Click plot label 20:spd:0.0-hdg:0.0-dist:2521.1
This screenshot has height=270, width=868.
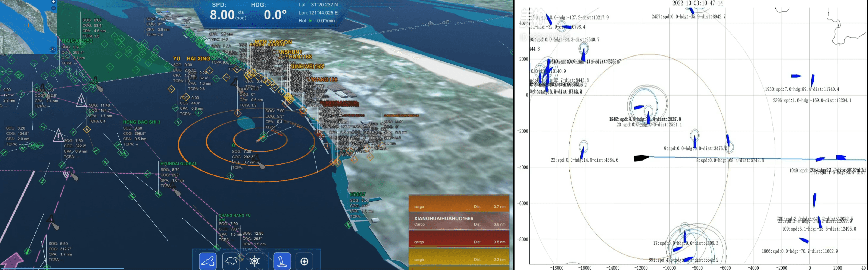[649, 125]
